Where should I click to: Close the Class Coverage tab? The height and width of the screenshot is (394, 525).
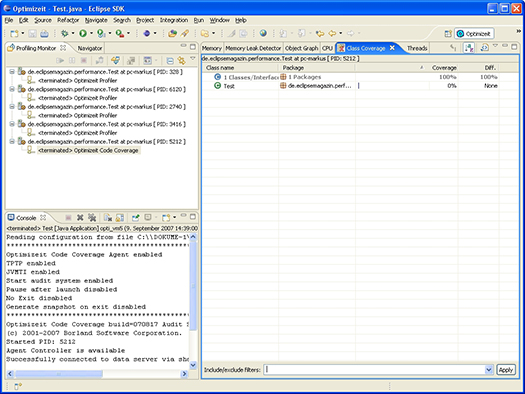(392, 48)
